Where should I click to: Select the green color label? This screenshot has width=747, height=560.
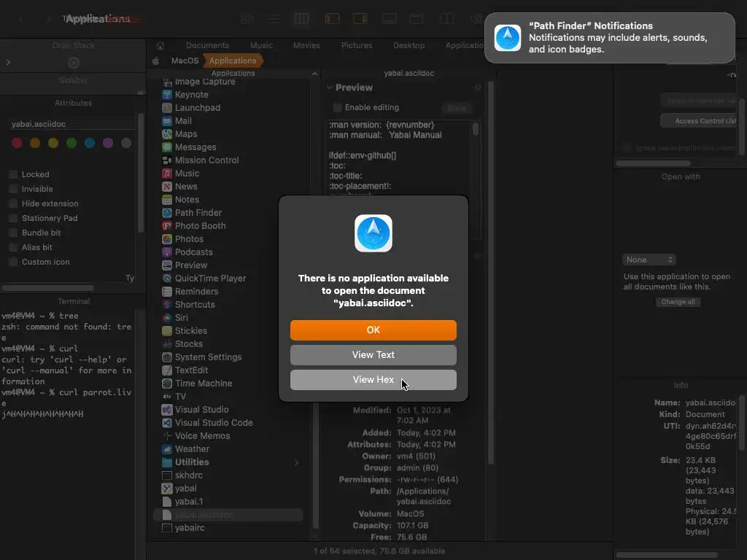(x=71, y=144)
